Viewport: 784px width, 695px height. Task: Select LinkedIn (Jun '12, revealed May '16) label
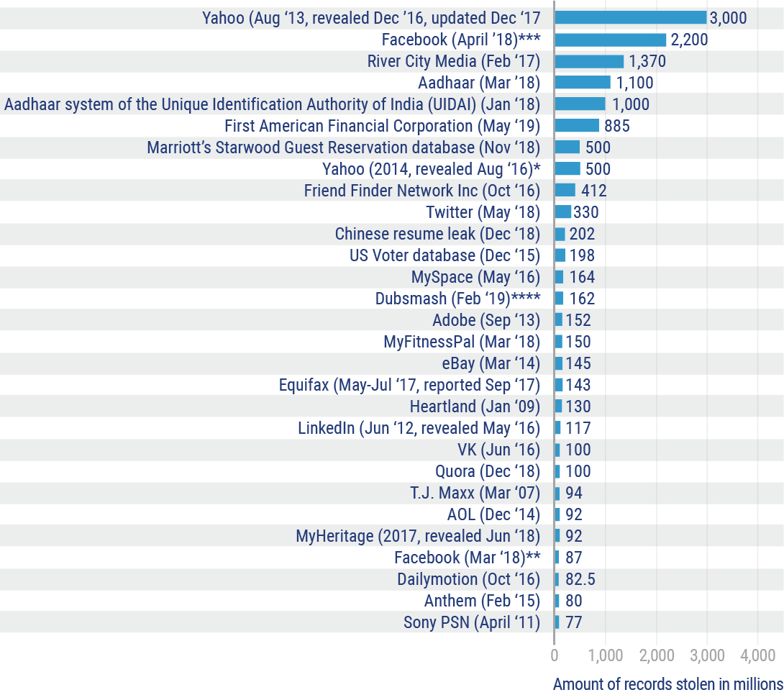click(x=419, y=428)
